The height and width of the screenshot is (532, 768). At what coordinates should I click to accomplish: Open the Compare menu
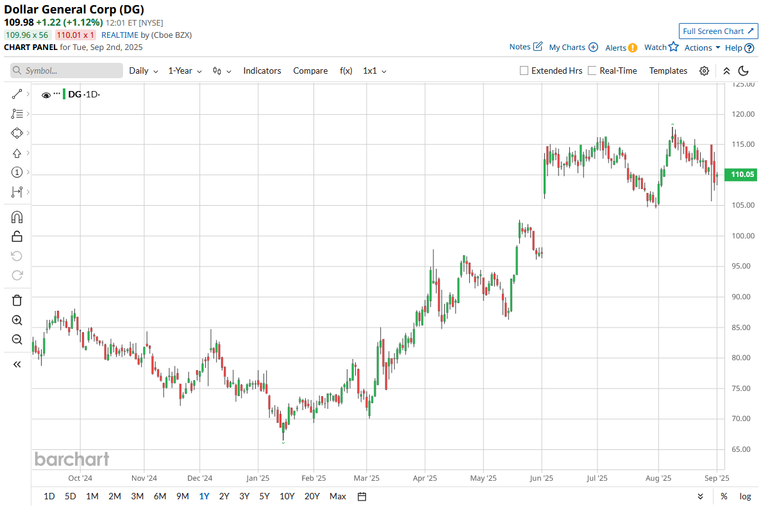tap(310, 71)
